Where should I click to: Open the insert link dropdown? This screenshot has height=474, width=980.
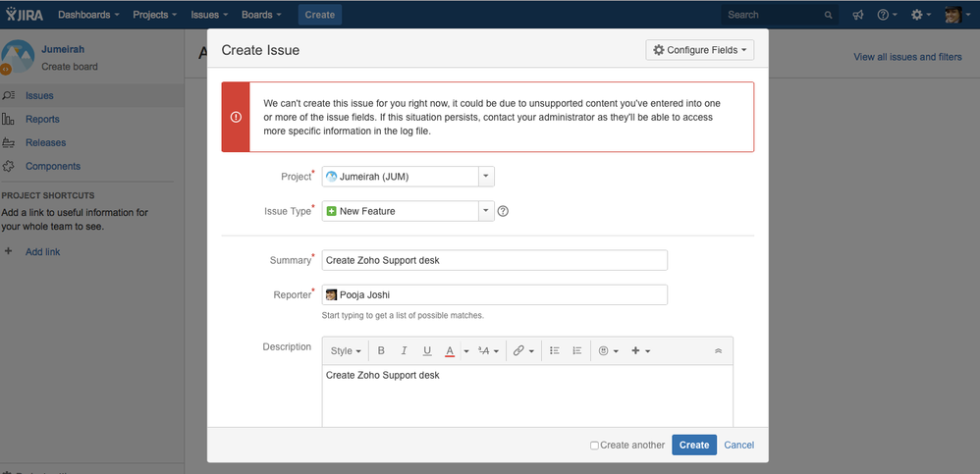[x=523, y=351]
